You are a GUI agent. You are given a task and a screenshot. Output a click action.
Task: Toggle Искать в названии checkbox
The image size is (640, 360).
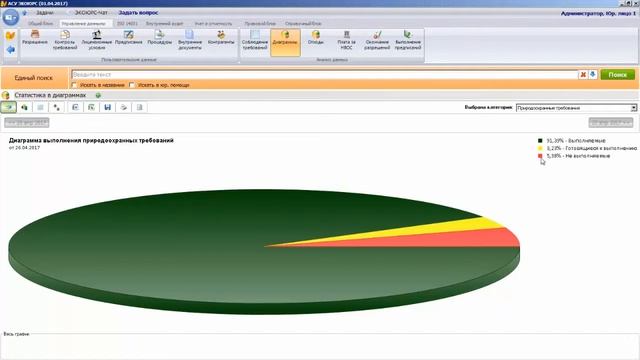point(74,85)
